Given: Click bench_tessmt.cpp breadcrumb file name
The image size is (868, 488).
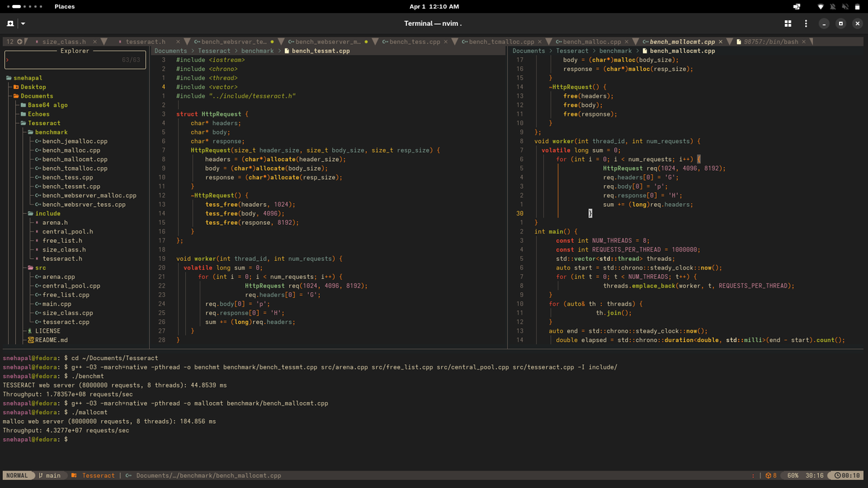Looking at the screenshot, I should coord(320,51).
